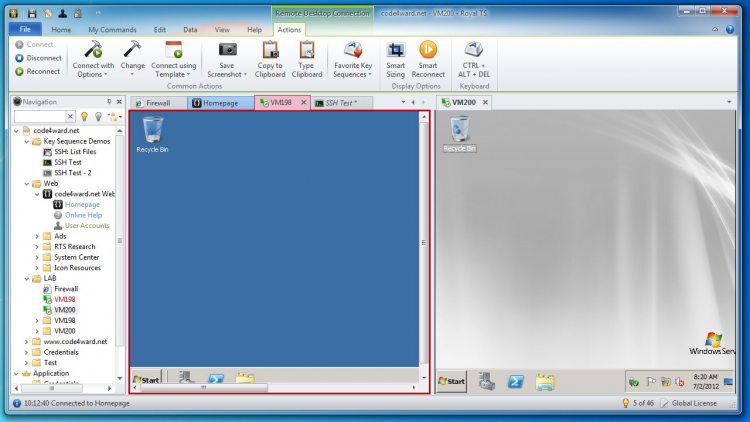Click the navigation search field
The height and width of the screenshot is (422, 750).
click(40, 116)
